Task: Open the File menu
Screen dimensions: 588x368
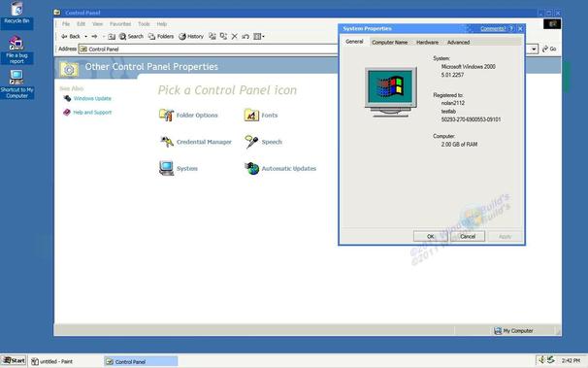Action: [x=66, y=24]
